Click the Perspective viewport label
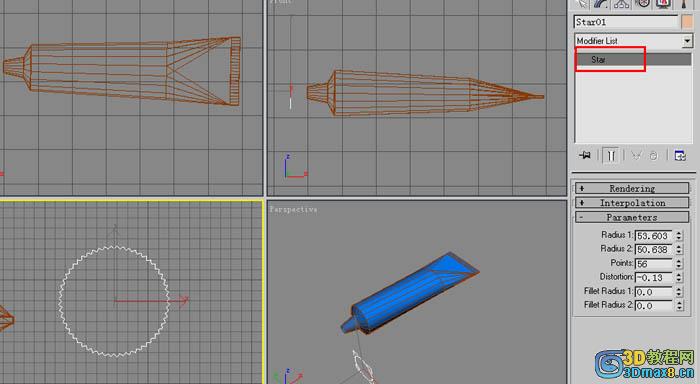Screen dimensions: 700x384 (293, 209)
